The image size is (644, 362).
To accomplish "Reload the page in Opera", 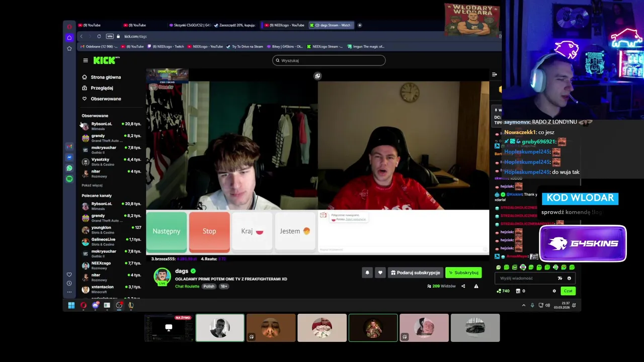I will click(99, 36).
